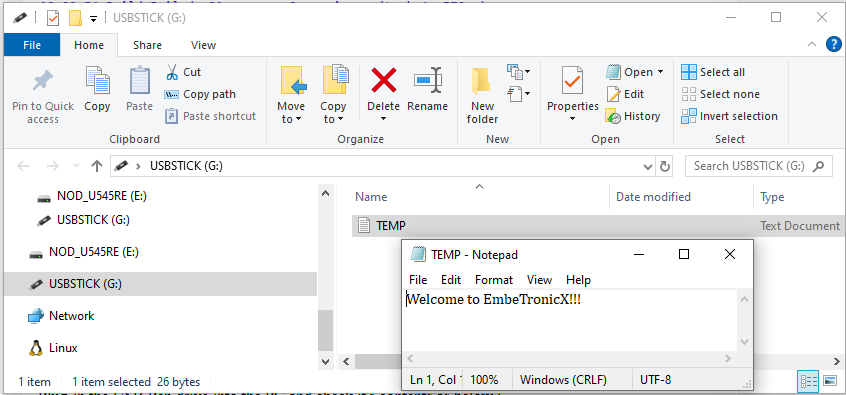The height and width of the screenshot is (395, 846).
Task: Click navigation pane scroll down arrow
Action: [x=325, y=361]
